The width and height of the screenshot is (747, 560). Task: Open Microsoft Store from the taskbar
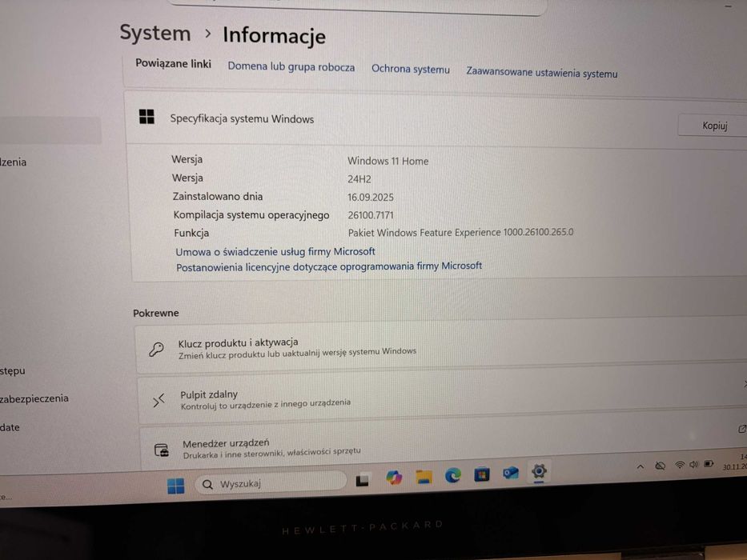pos(482,474)
